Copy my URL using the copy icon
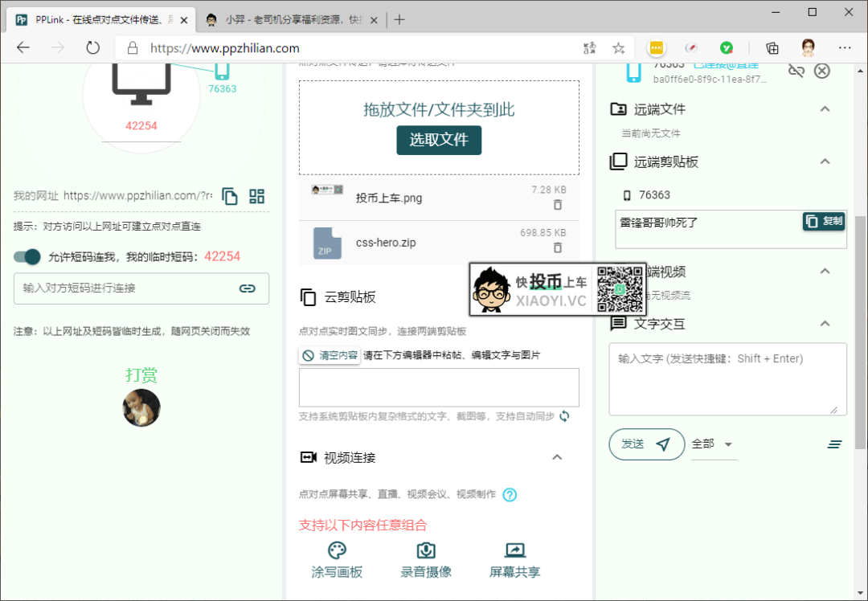 pyautogui.click(x=230, y=195)
